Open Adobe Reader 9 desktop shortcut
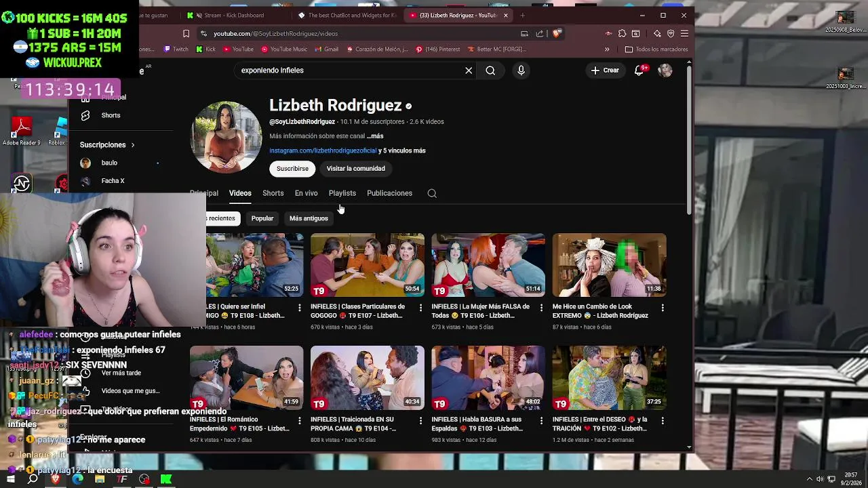This screenshot has height=488, width=868. click(21, 131)
